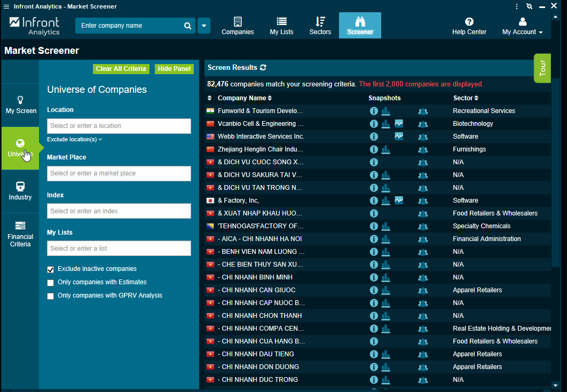Open the Help Center
The image size is (567, 392).
click(x=469, y=26)
